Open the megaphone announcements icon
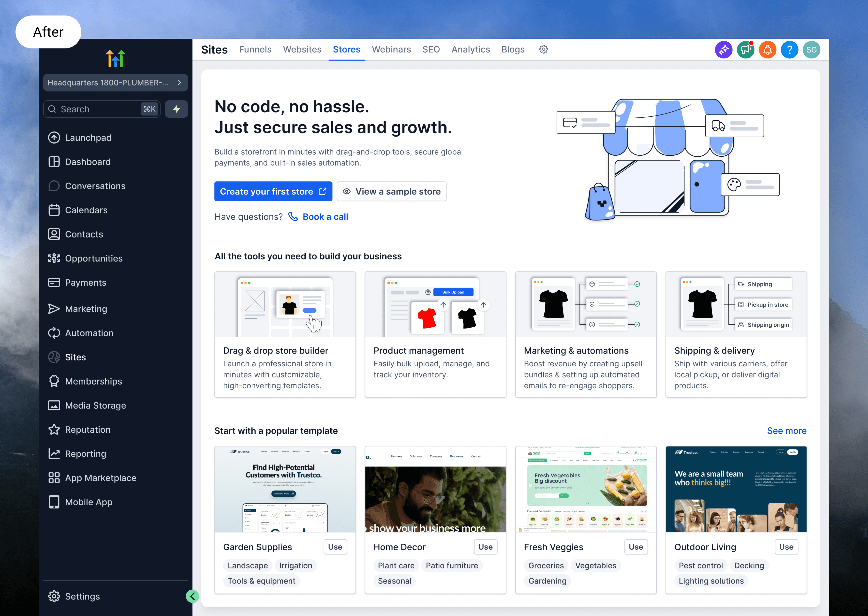The width and height of the screenshot is (868, 616). 745,50
